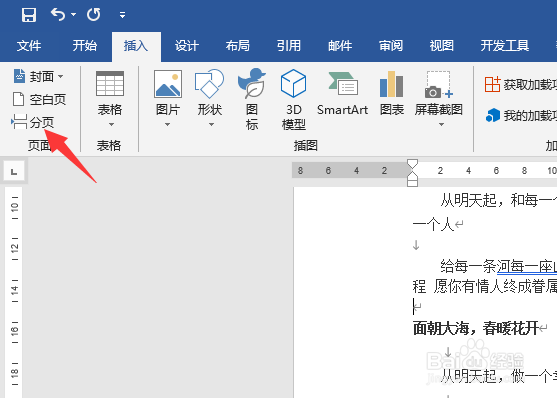
Task: Undo the last action
Action: (58, 15)
